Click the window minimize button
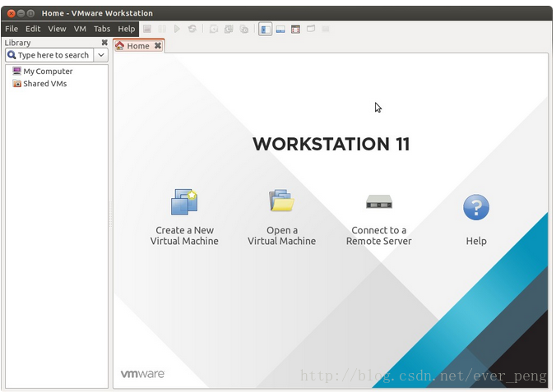The height and width of the screenshot is (392, 556). (21, 13)
